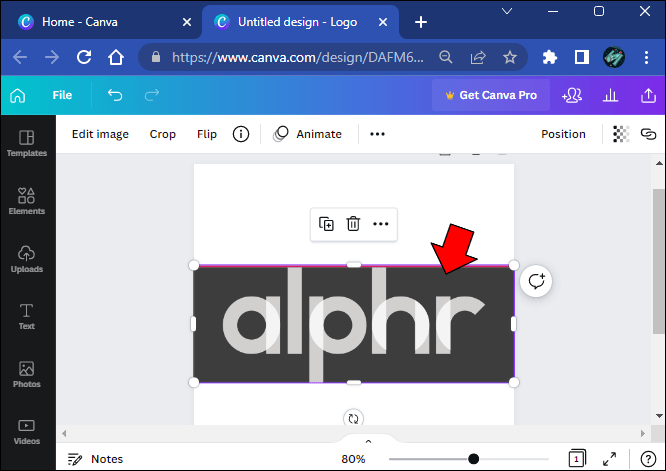
Task: Open the Chrome three-dot menu
Action: 646,57
